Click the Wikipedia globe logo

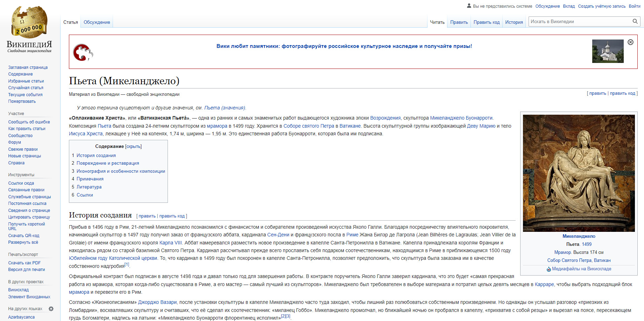(29, 22)
